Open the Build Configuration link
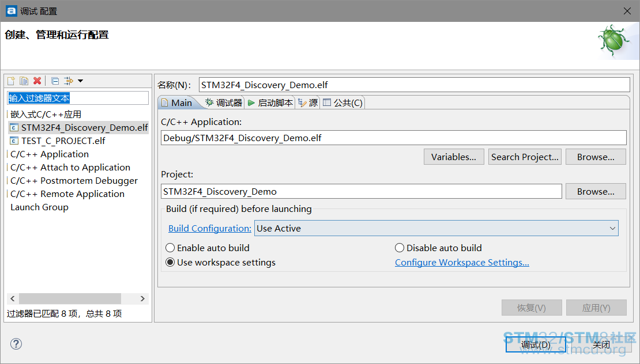The image size is (640, 364). point(210,228)
